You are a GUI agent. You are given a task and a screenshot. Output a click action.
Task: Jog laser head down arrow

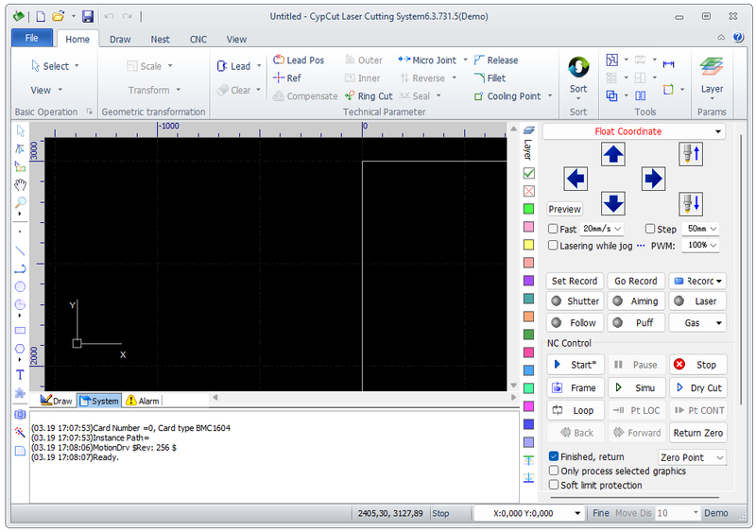click(612, 203)
